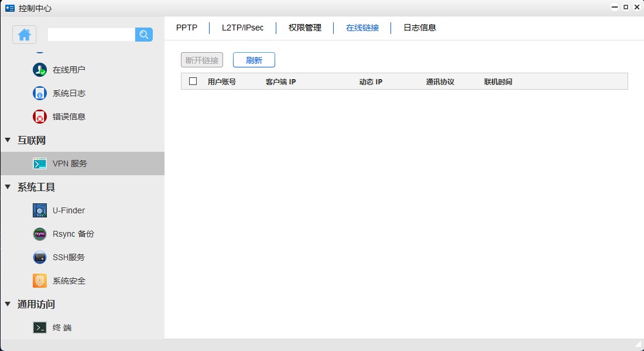The image size is (644, 351).
Task: Switch to 权限管理 permissions tab
Action: point(304,27)
